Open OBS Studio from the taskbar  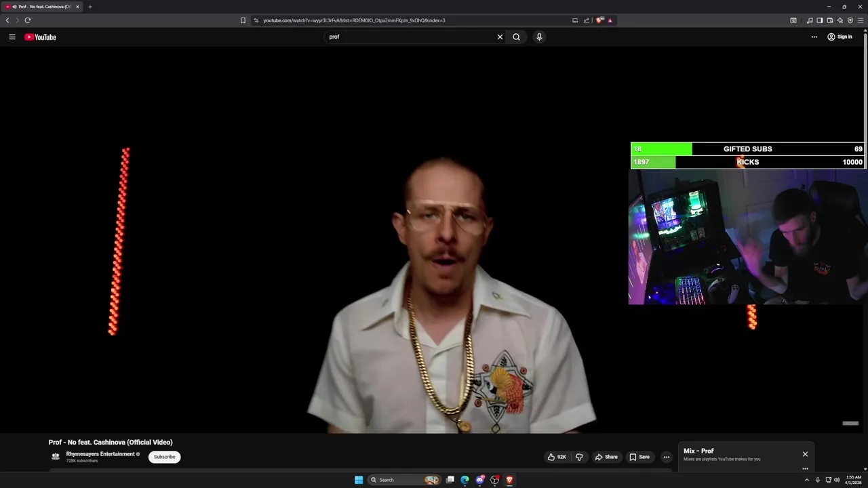(495, 480)
